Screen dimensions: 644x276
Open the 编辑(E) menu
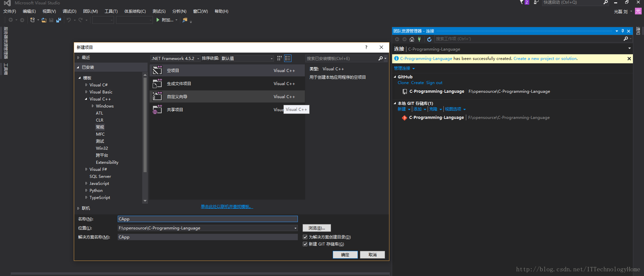[29, 11]
